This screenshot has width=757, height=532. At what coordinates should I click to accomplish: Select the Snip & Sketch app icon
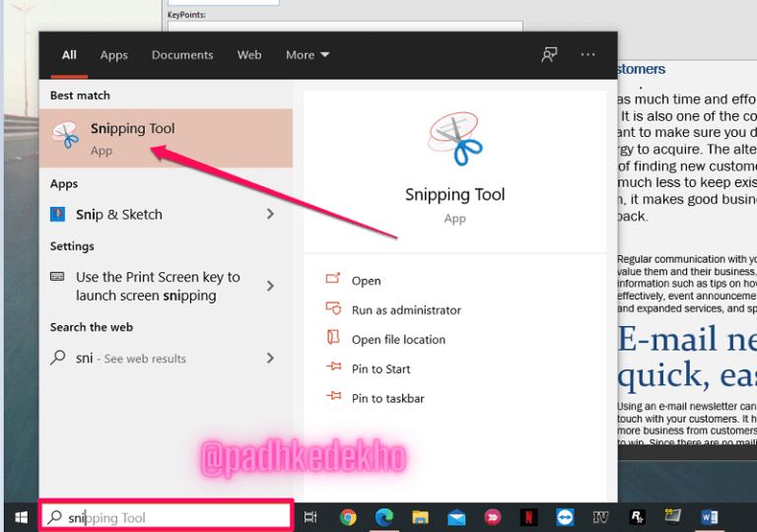click(x=58, y=214)
